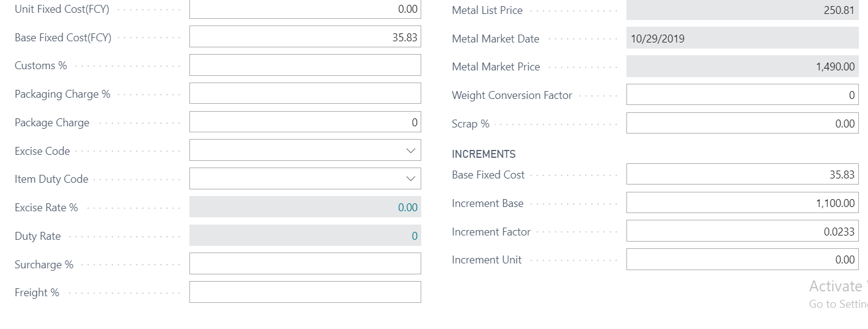Click the Weight Conversion Factor field
The height and width of the screenshot is (329, 868).
pyautogui.click(x=742, y=95)
